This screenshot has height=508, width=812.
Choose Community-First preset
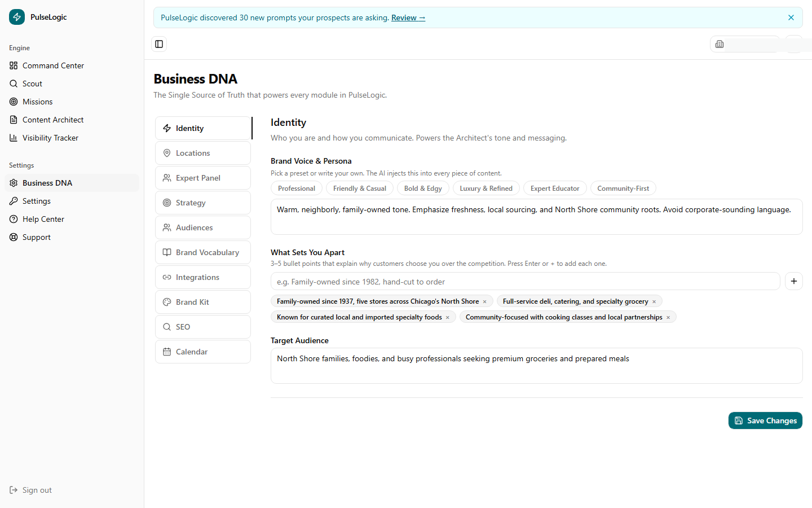coord(623,189)
